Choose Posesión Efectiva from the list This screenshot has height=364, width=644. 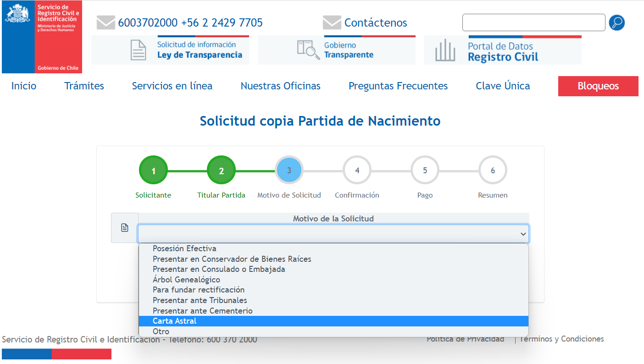click(184, 248)
